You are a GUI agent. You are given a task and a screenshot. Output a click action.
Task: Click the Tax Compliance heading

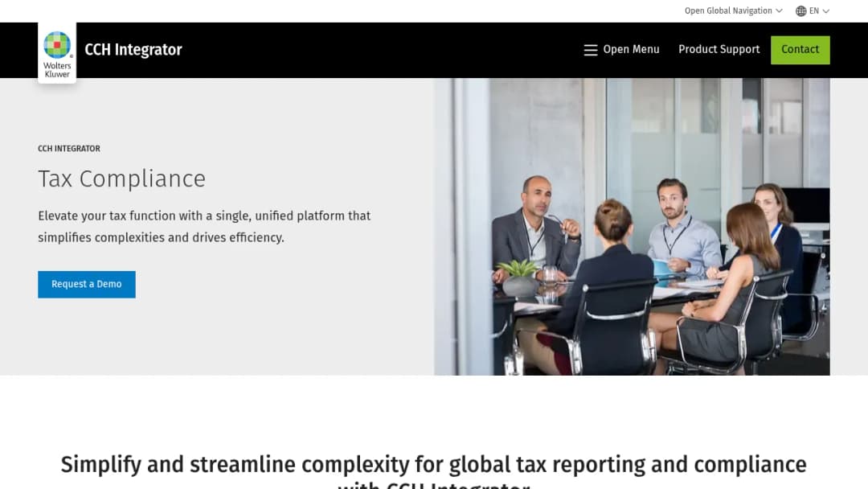[122, 179]
